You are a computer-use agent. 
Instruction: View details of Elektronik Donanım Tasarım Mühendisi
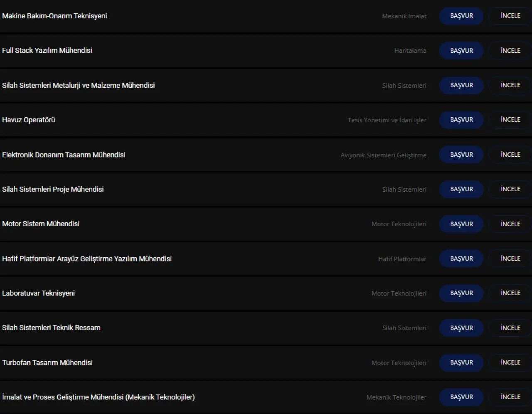(x=510, y=155)
